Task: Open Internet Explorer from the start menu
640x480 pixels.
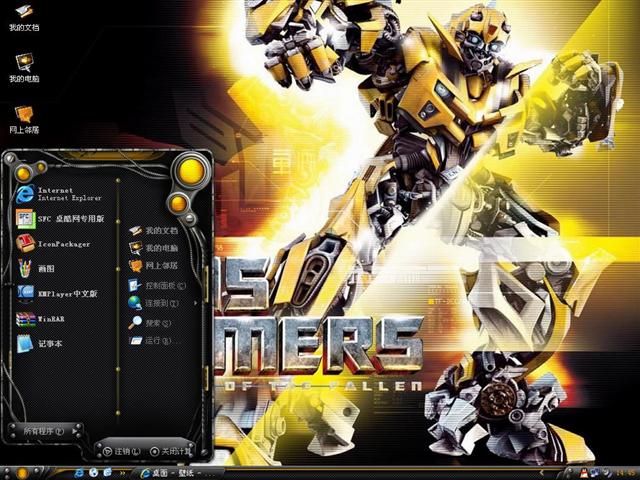Action: click(x=60, y=193)
